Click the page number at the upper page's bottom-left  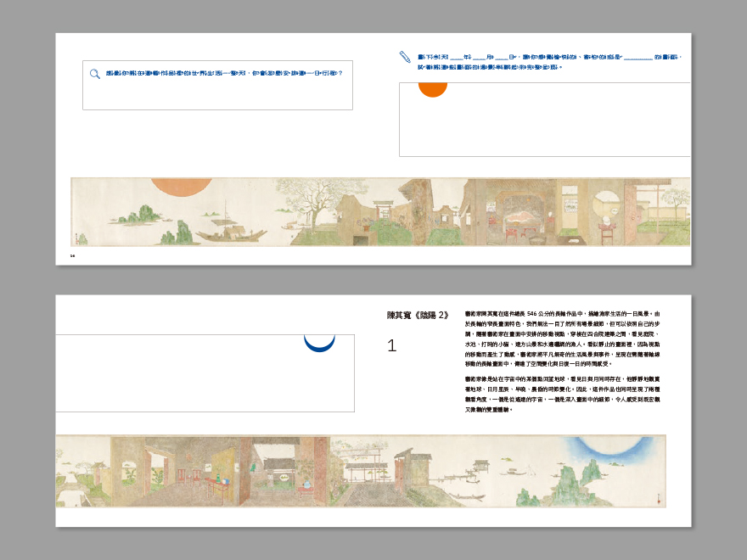(73, 255)
